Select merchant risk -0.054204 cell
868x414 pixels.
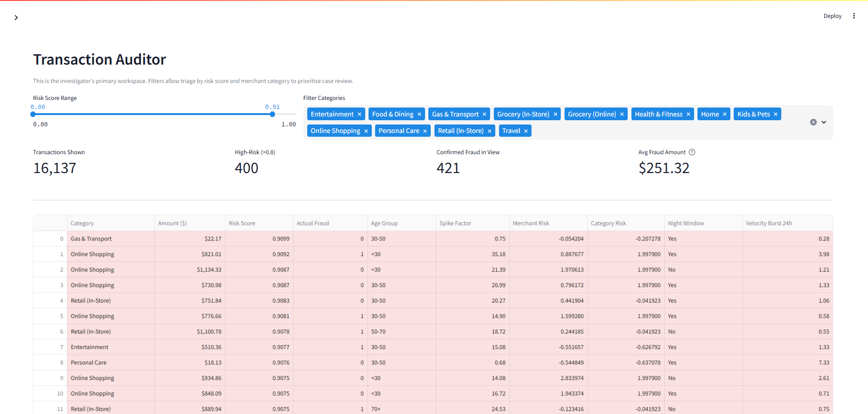pyautogui.click(x=549, y=239)
